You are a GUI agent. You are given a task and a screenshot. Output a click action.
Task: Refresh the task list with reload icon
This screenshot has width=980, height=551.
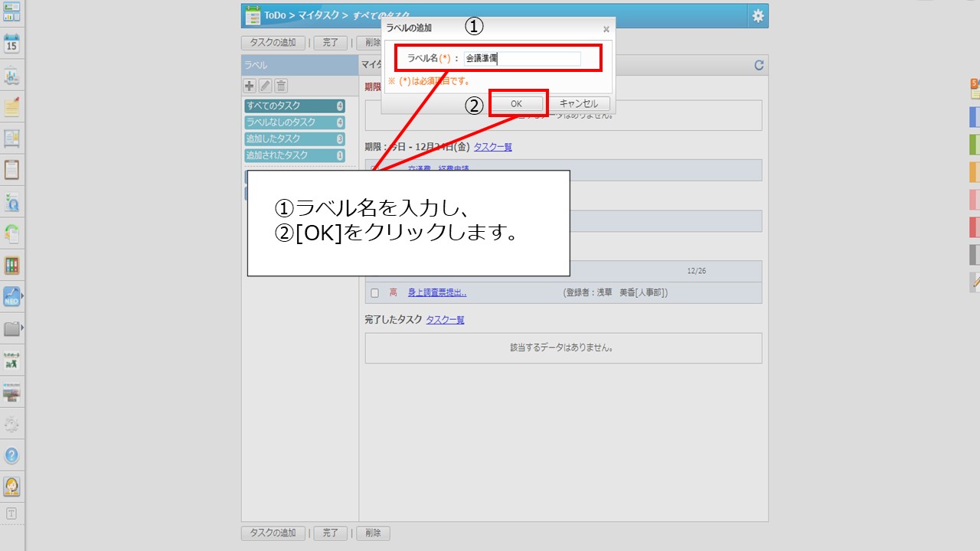coord(759,66)
